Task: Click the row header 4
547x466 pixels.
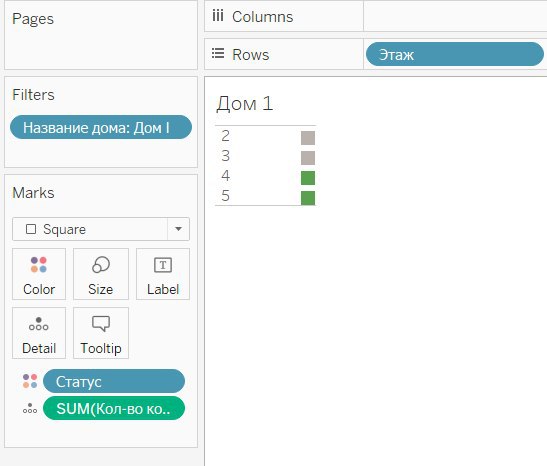Action: click(226, 175)
